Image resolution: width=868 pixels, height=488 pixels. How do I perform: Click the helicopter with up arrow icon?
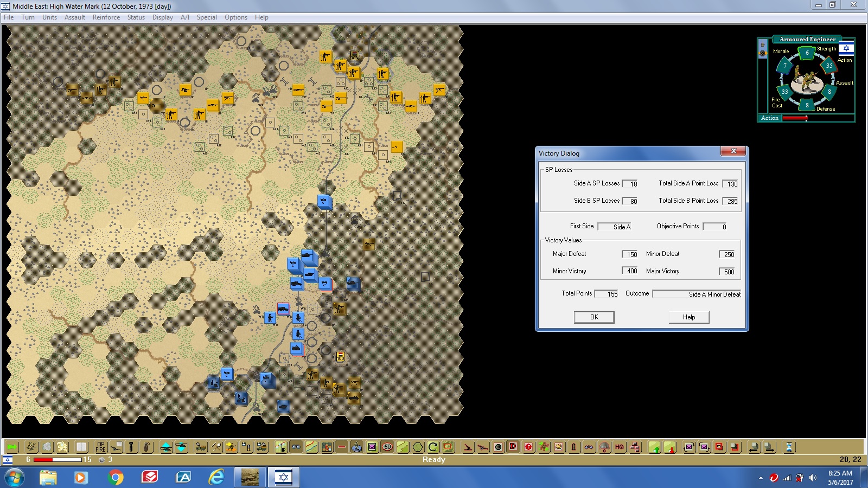[x=166, y=447]
